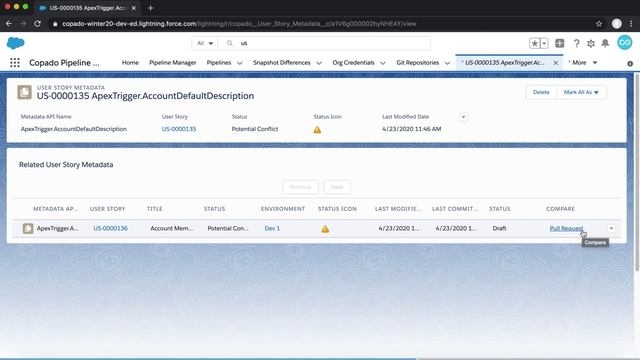Go back with browser back arrow
Screen dimensions: 640x360
[9, 24]
